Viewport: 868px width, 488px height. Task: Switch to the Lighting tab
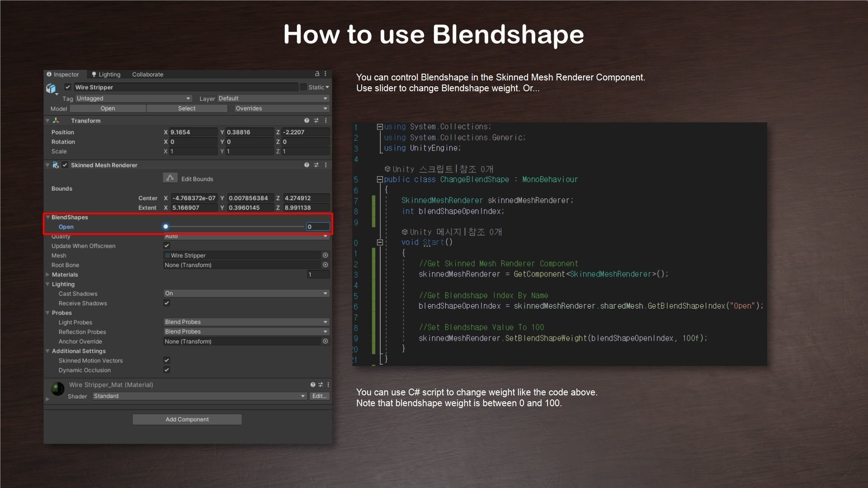click(106, 74)
